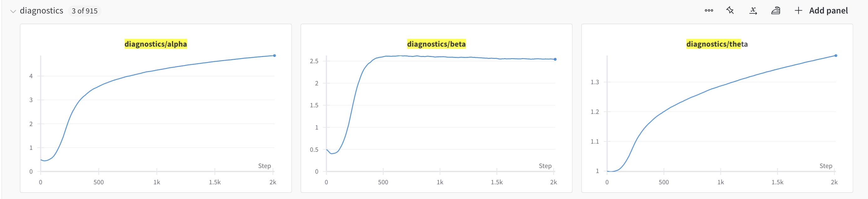Click the pin icon in section toolbar
868x199 pixels.
click(x=730, y=10)
